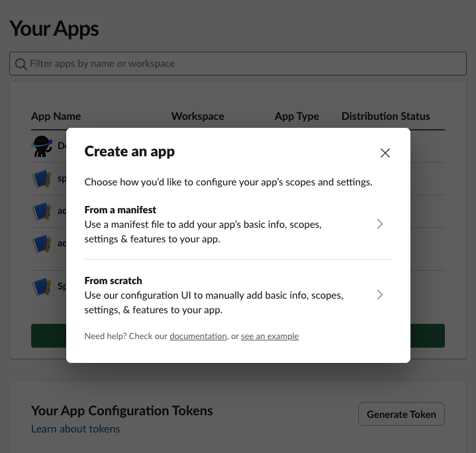
Task: Select the From a manifest heading
Action: pos(120,209)
